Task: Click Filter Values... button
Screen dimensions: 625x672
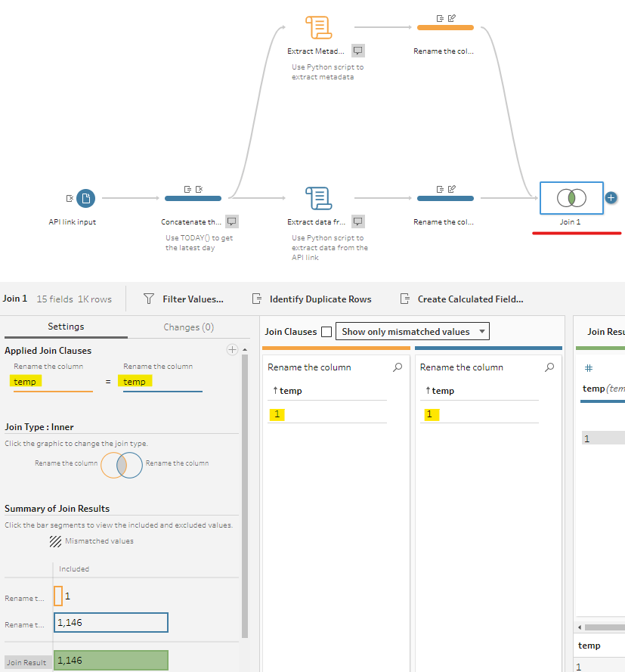Action: pos(184,299)
